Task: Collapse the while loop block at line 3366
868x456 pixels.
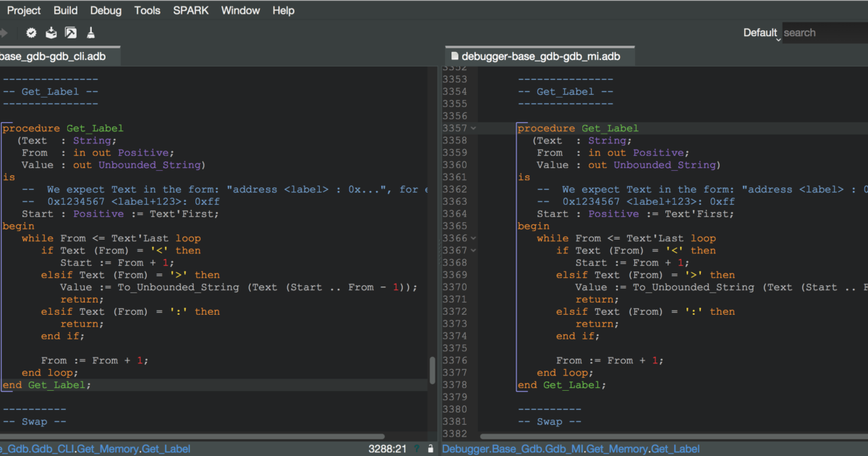Action: click(474, 238)
